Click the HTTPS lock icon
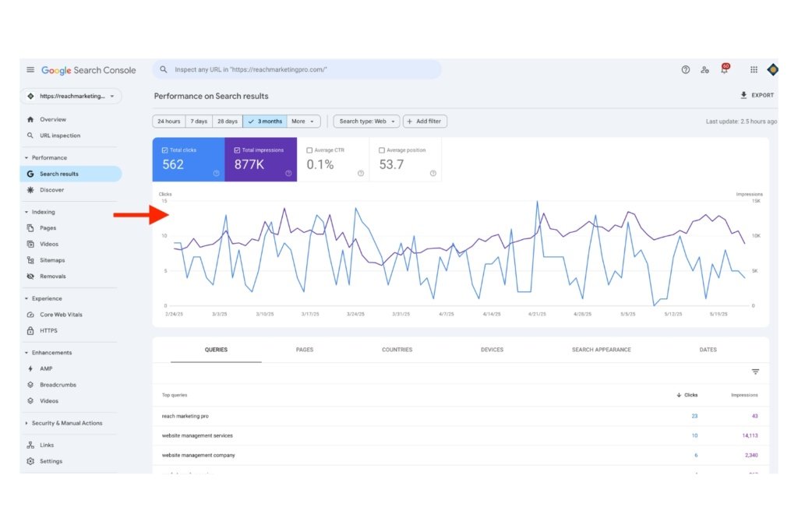The width and height of the screenshot is (798, 532). [x=30, y=330]
